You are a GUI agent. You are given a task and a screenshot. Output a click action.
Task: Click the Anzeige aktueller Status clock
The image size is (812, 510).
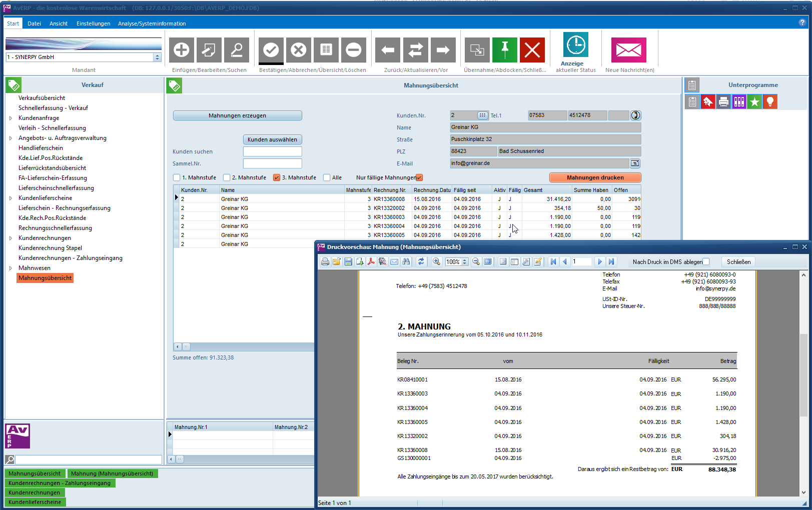coord(575,45)
